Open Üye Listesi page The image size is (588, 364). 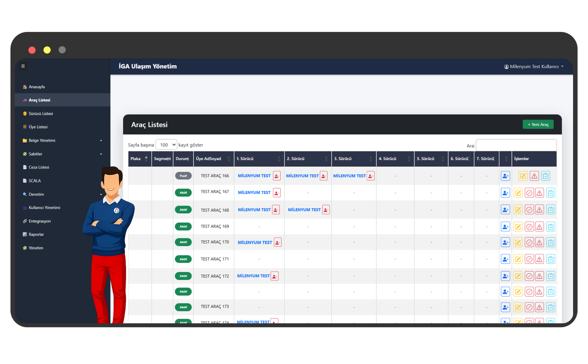click(x=38, y=127)
